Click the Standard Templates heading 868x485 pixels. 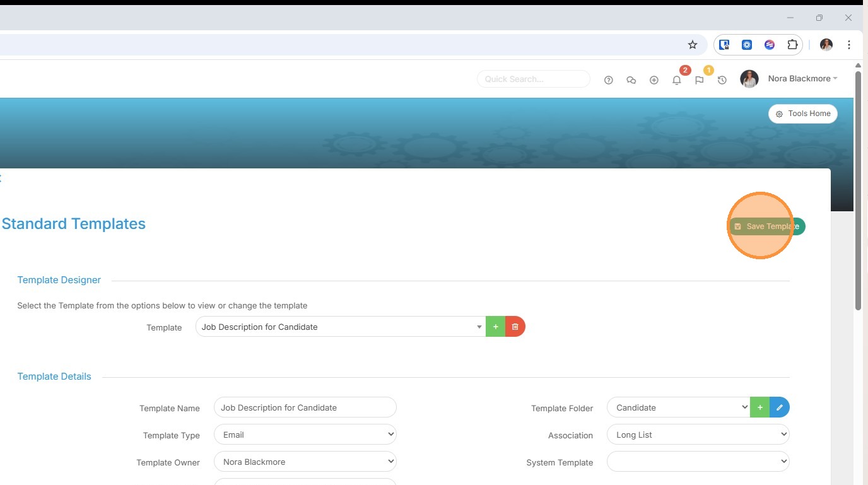(x=74, y=224)
